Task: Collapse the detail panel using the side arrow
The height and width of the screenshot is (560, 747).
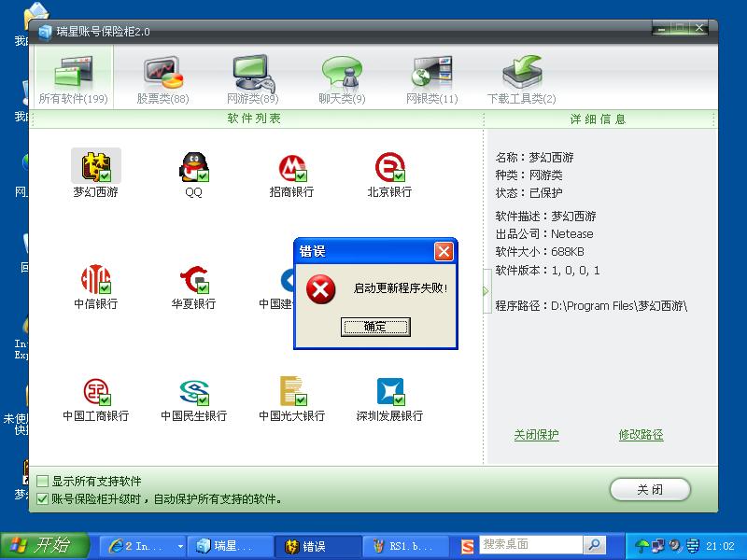Action: point(486,291)
